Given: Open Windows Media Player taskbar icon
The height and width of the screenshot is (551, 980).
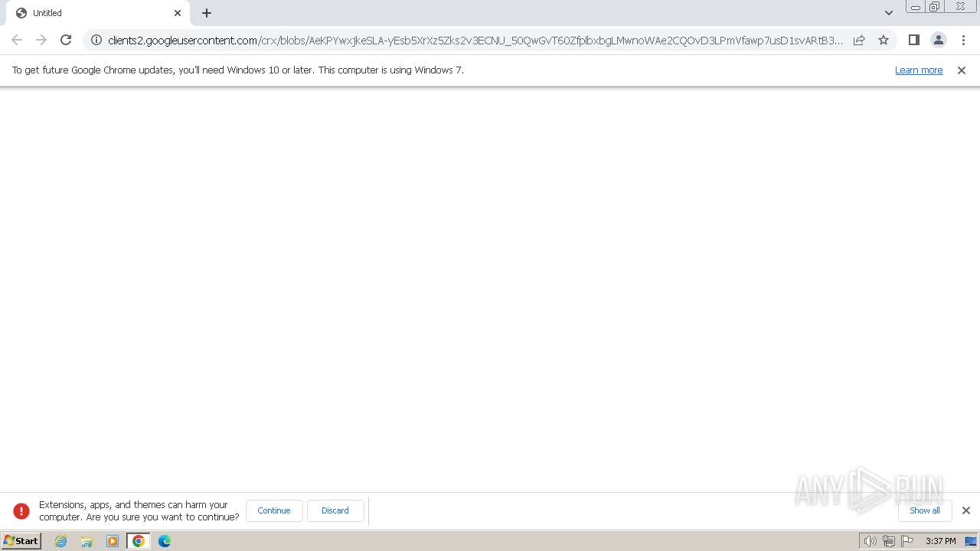Looking at the screenshot, I should tap(113, 541).
